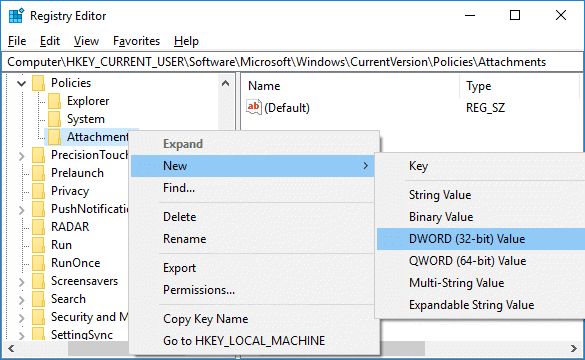The width and height of the screenshot is (585, 360).
Task: Click the (Default) string value icon
Action: point(254,107)
